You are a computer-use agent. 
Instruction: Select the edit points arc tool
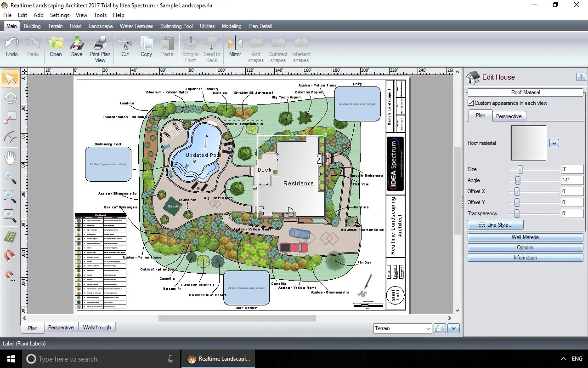pos(10,137)
